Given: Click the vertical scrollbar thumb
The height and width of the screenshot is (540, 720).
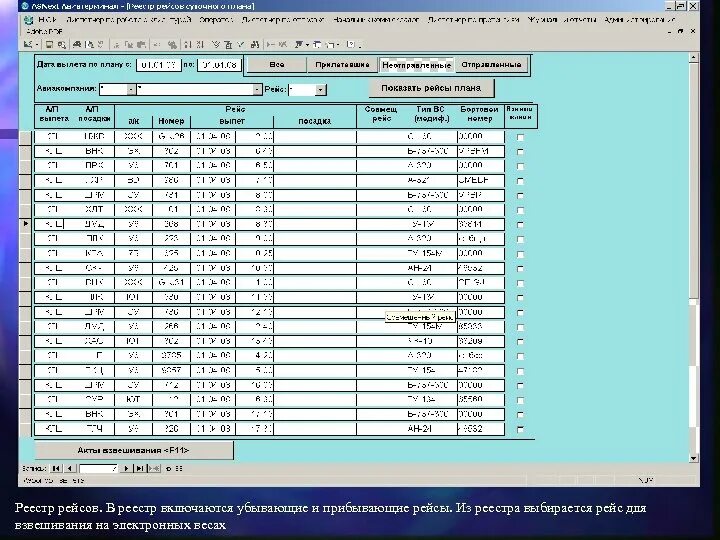Looking at the screenshot, I should tap(693, 181).
